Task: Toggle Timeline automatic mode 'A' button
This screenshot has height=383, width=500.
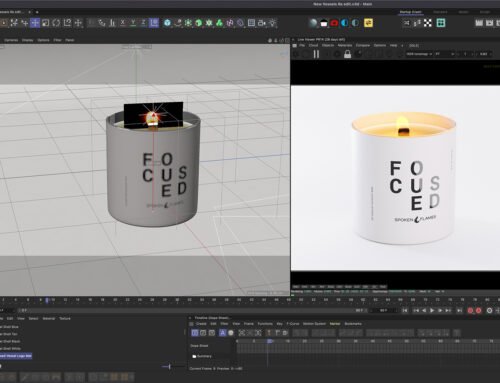Action: click(223, 332)
